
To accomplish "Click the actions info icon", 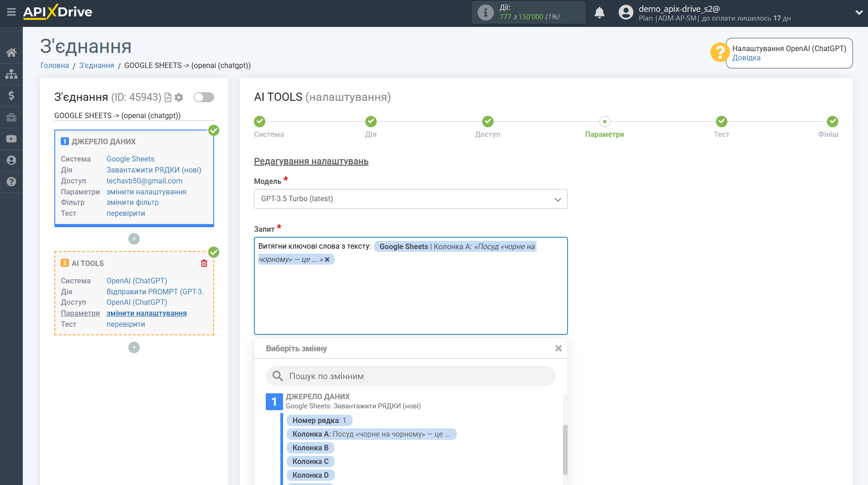I will (485, 12).
